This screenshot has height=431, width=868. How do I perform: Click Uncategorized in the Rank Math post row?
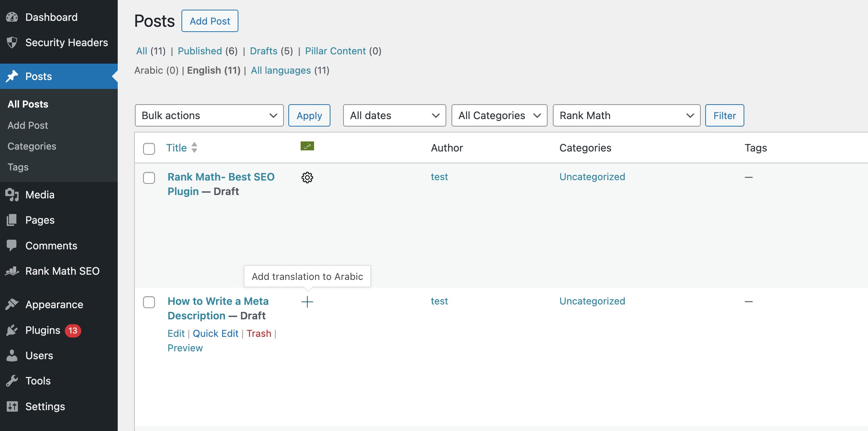[592, 177]
